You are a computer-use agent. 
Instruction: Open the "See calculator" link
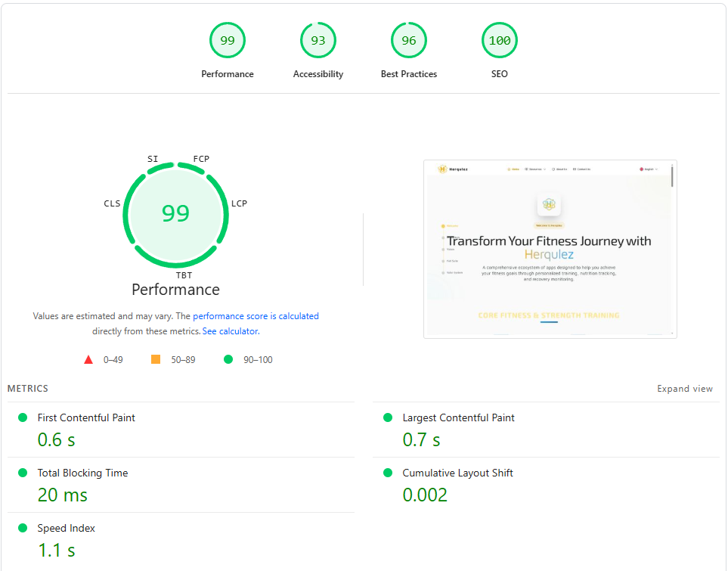[231, 331]
